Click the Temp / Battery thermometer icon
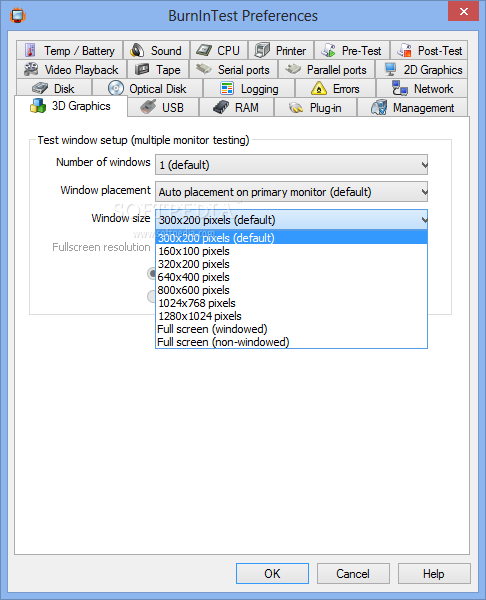This screenshot has width=486, height=600. pos(30,50)
